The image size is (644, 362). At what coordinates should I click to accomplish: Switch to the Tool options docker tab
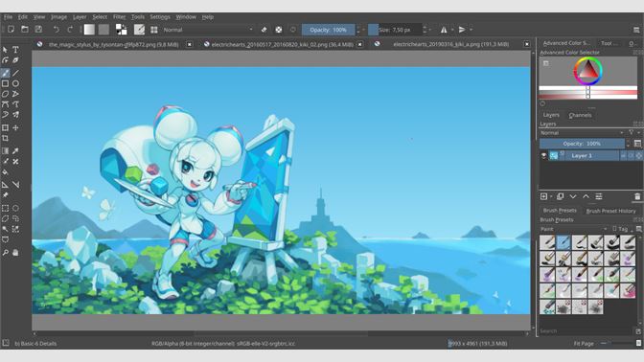coord(609,43)
